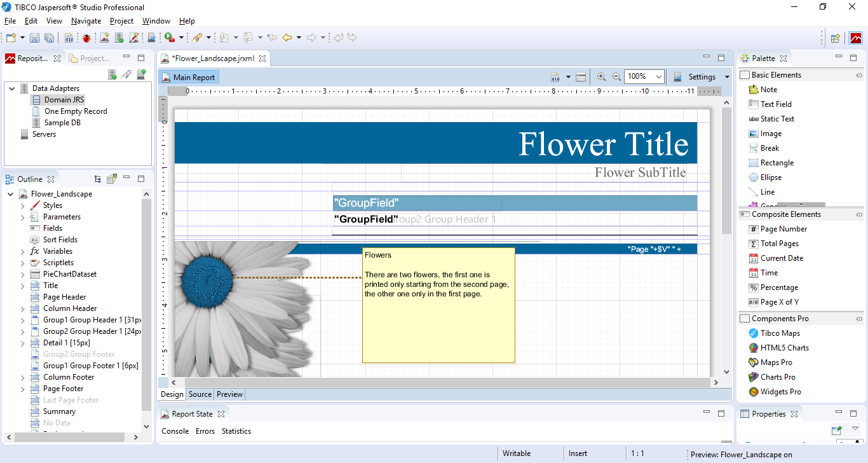Switch to the Source tab
This screenshot has width=868, height=463.
(200, 394)
